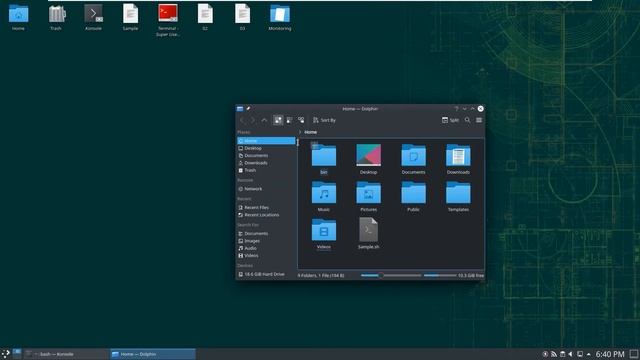Click the help question mark in title bar

pos(456,109)
